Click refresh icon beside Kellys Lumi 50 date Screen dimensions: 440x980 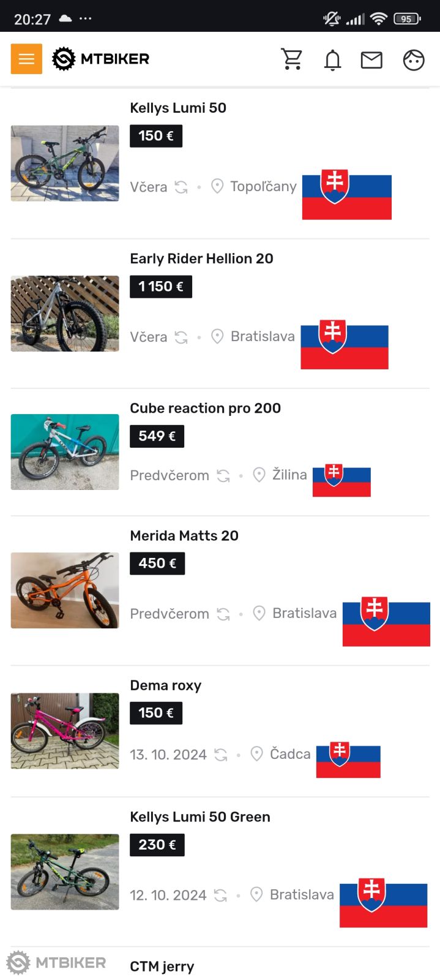[181, 187]
